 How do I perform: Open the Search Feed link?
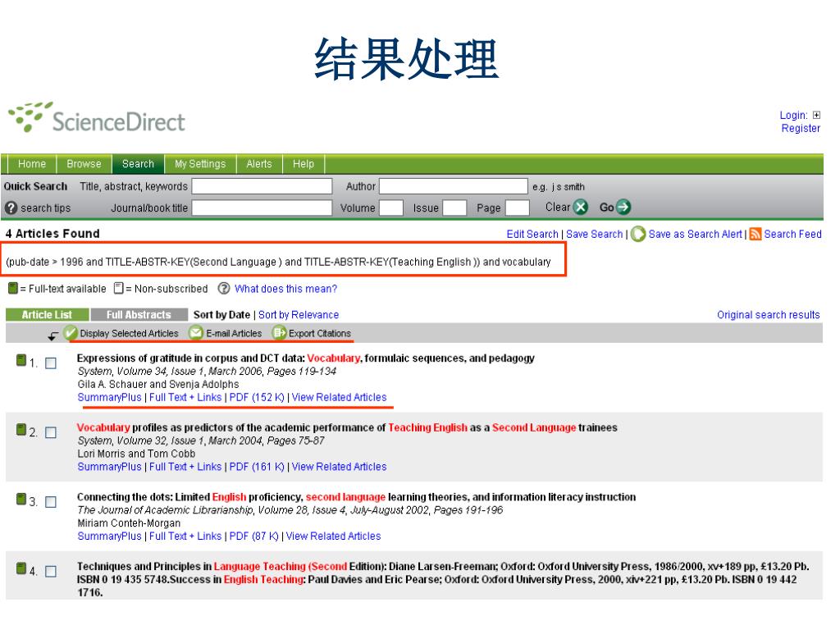click(793, 234)
